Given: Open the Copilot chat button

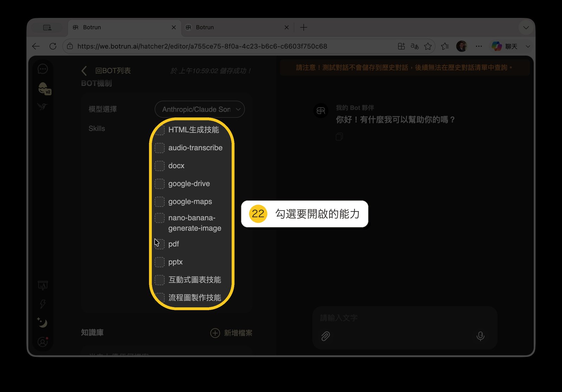Looking at the screenshot, I should [504, 46].
